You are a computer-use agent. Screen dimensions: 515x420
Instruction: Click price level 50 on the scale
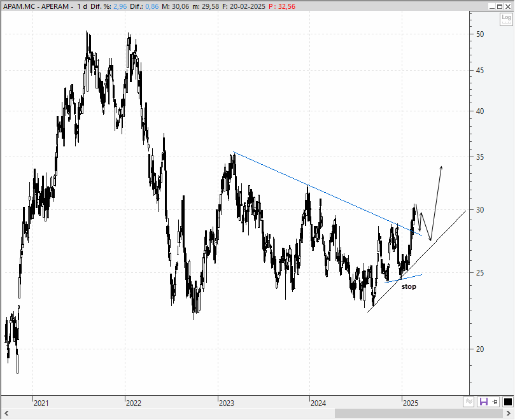pyautogui.click(x=480, y=34)
